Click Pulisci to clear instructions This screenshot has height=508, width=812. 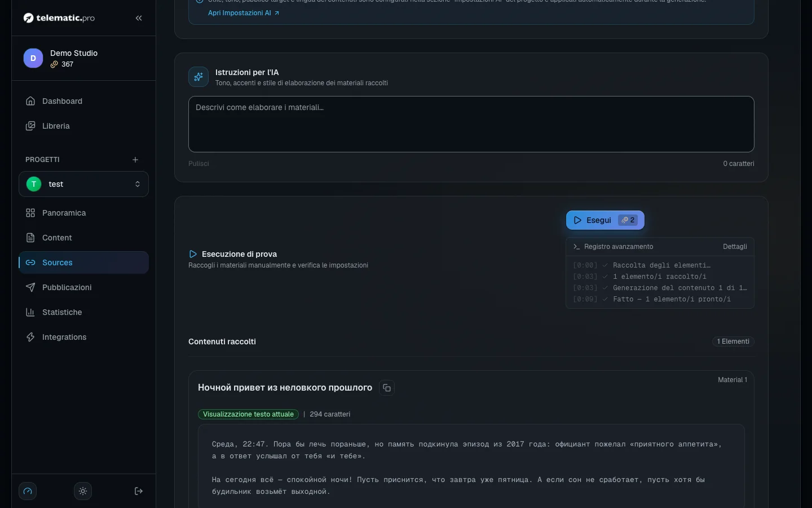(198, 164)
